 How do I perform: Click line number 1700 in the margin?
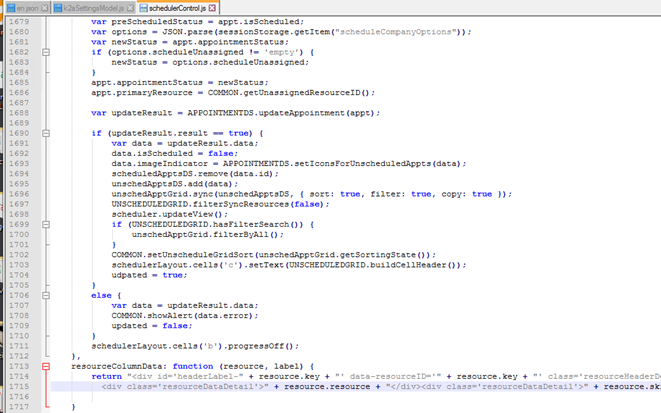(20, 234)
